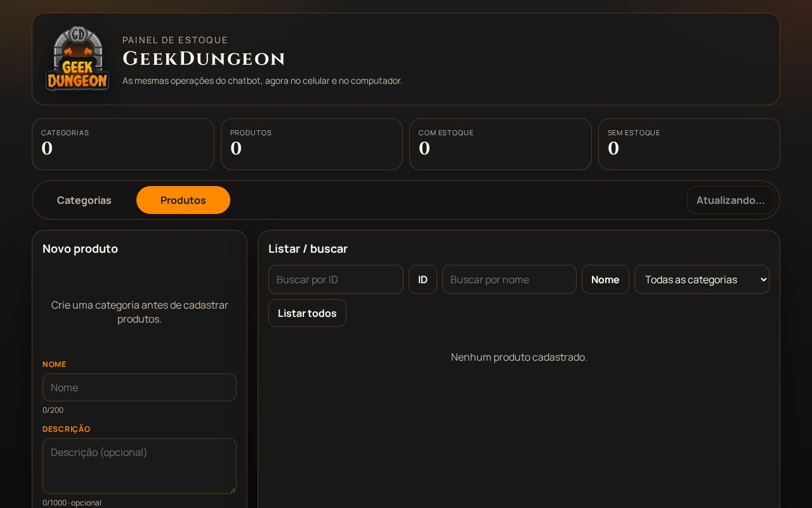Click the 'Novo produto' heading
Image resolution: width=812 pixels, height=508 pixels.
[80, 249]
